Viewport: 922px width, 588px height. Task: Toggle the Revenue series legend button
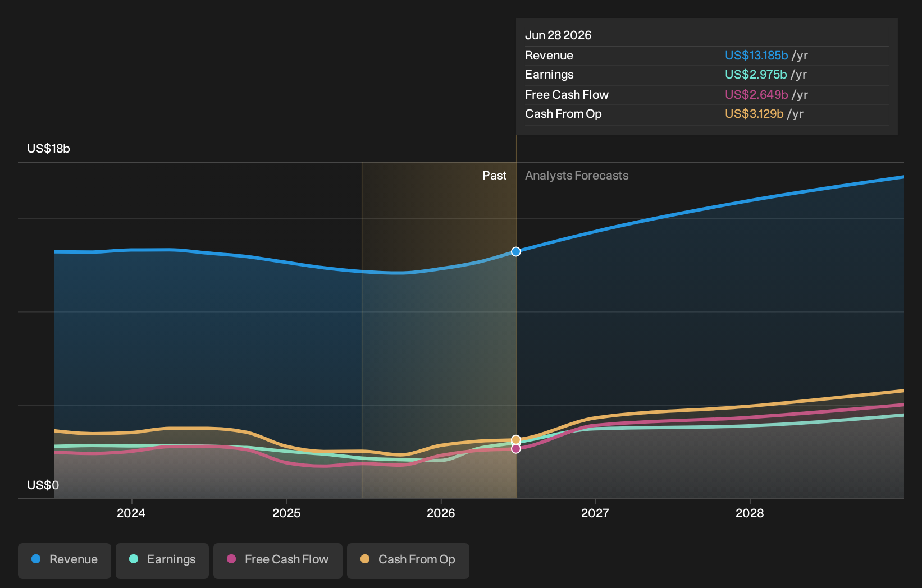[65, 561]
